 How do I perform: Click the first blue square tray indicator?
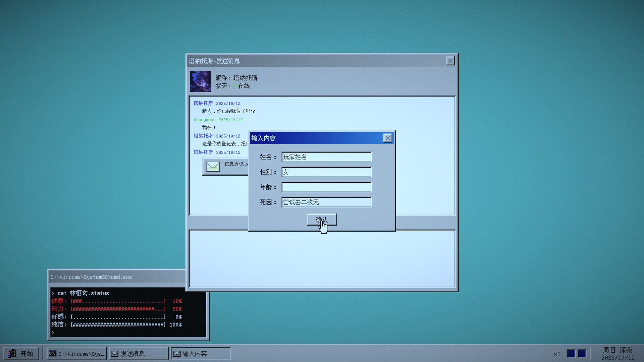[571, 353]
